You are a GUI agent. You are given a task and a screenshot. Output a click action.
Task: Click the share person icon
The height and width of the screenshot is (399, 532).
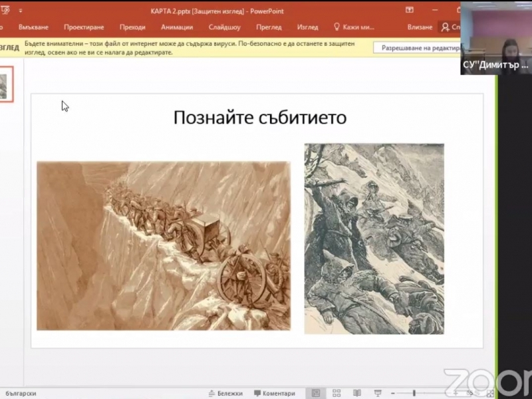pos(445,27)
